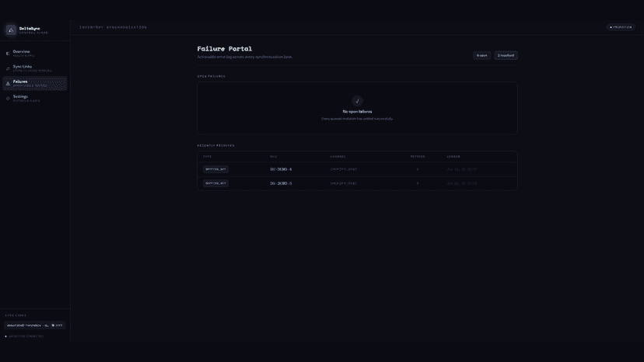
Task: Click the SKU column header
Action: pyautogui.click(x=274, y=156)
